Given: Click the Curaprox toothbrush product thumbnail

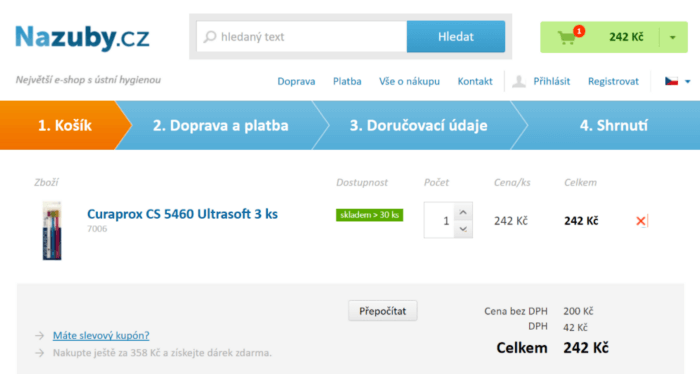Looking at the screenshot, I should (x=52, y=231).
